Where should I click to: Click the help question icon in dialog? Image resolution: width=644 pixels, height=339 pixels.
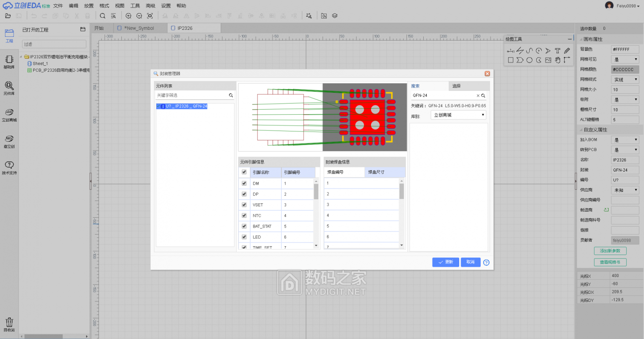click(x=486, y=263)
